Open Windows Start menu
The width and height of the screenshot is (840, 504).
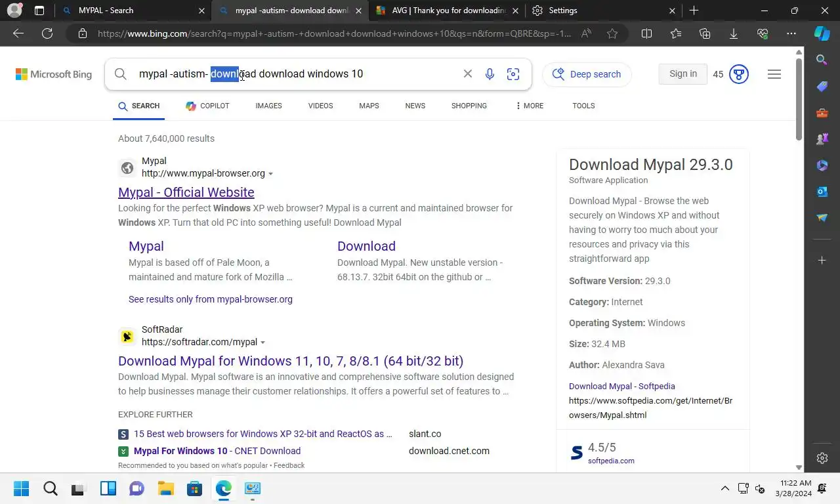tap(21, 488)
